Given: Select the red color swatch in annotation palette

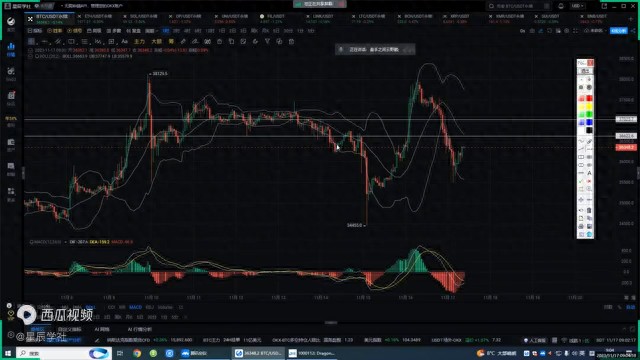Looking at the screenshot, I should 589,98.
